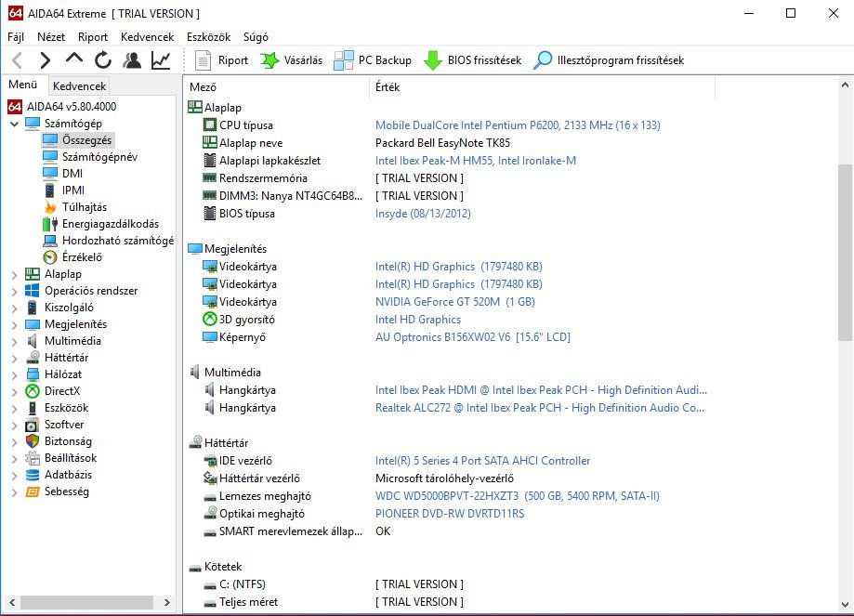Open the Intel Ibex Peak-M HM55 chipset link

click(x=476, y=161)
